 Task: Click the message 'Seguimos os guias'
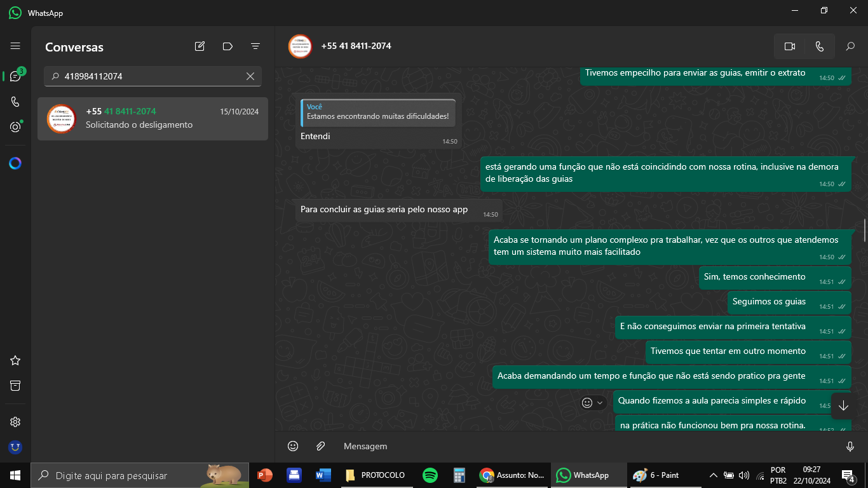pyautogui.click(x=789, y=302)
